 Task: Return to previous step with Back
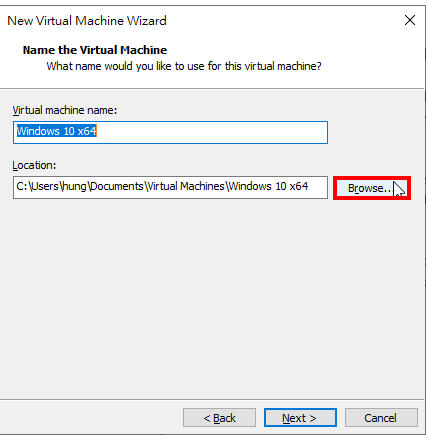pyautogui.click(x=219, y=418)
